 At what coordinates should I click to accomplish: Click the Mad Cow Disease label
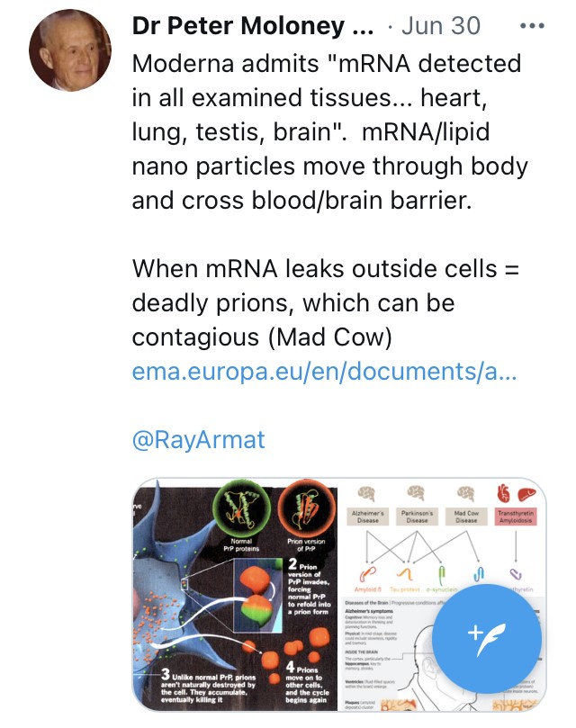[465, 516]
